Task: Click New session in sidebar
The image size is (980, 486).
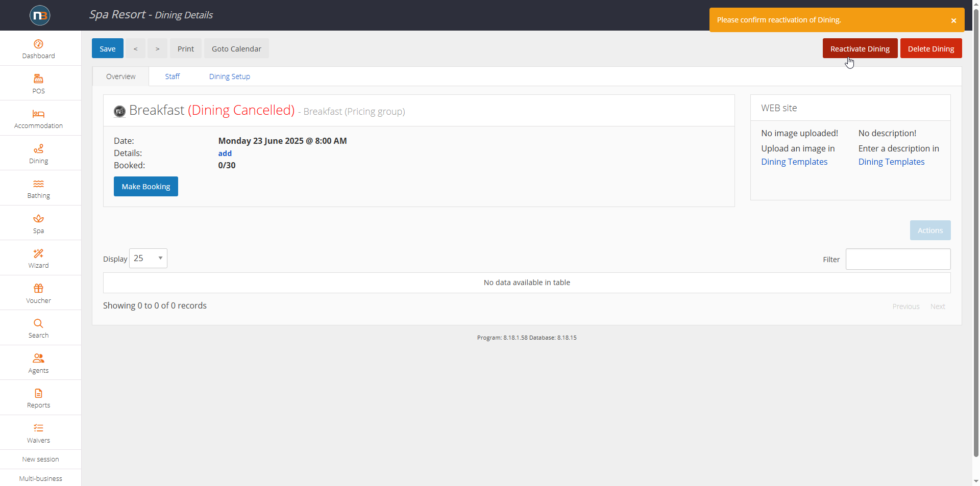Action: (40, 459)
